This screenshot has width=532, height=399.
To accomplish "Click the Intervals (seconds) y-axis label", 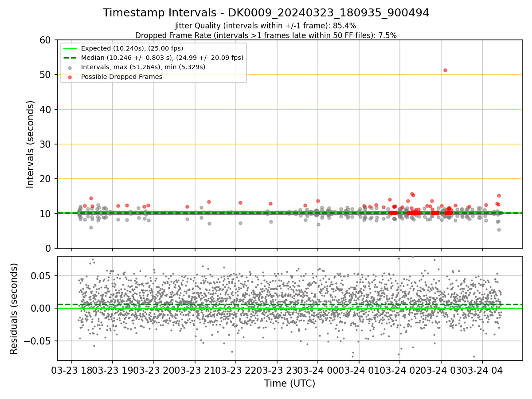I will 30,144.
